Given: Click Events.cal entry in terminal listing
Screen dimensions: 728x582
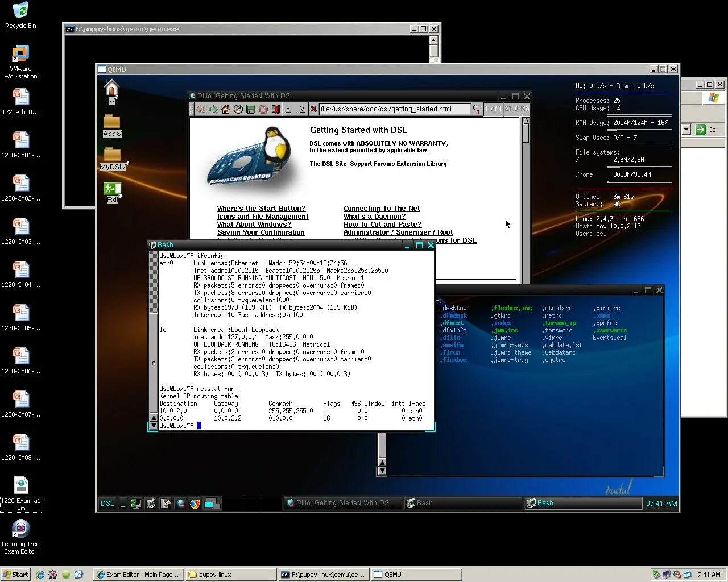Looking at the screenshot, I should click(609, 338).
